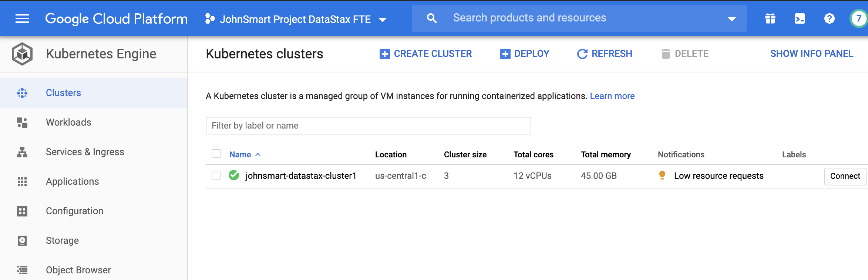
Task: Click the Total memory column header
Action: pyautogui.click(x=606, y=154)
